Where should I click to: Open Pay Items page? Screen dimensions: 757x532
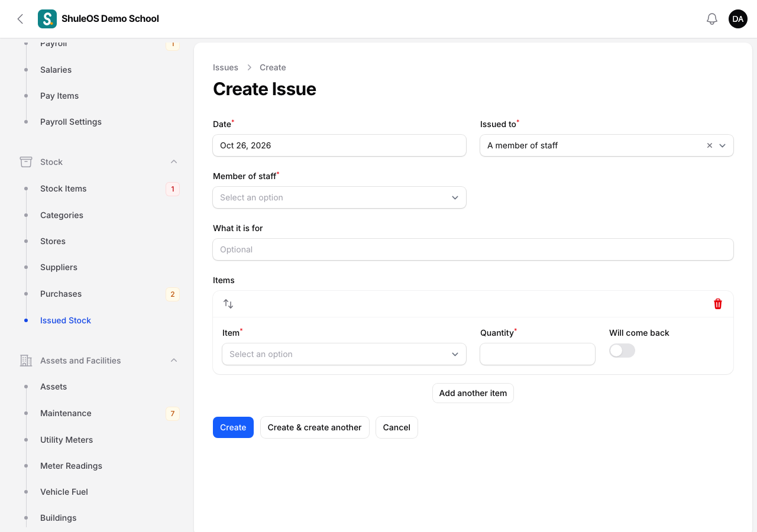(60, 96)
